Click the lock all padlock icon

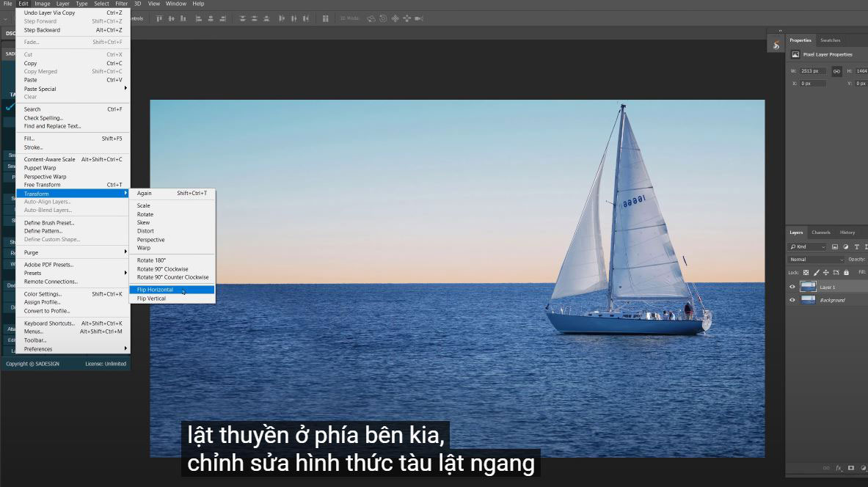846,272
